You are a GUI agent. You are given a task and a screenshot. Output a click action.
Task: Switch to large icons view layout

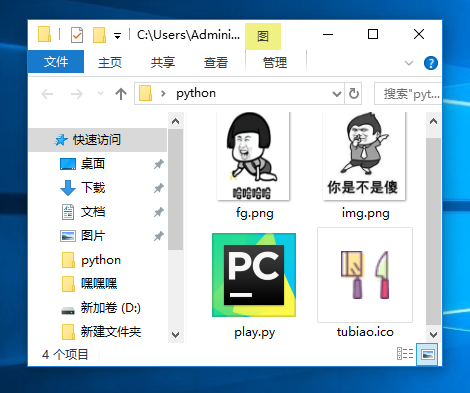[x=427, y=354]
